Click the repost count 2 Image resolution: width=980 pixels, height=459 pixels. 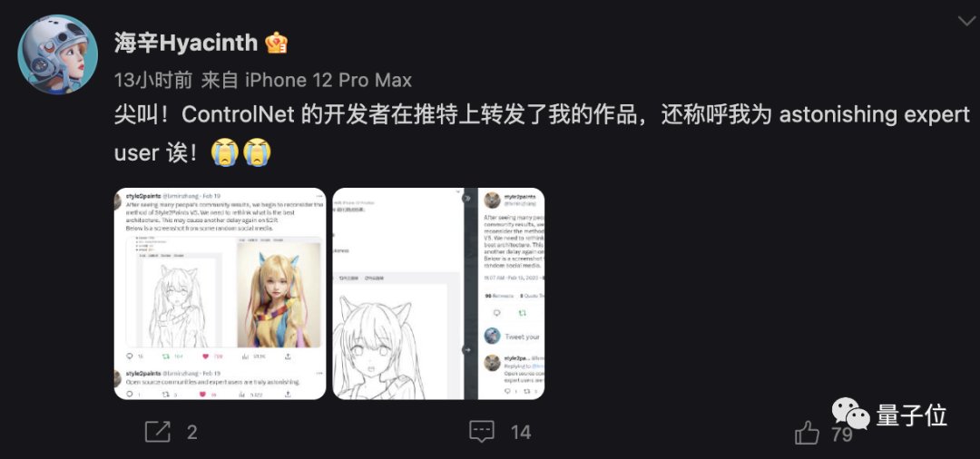click(x=191, y=432)
